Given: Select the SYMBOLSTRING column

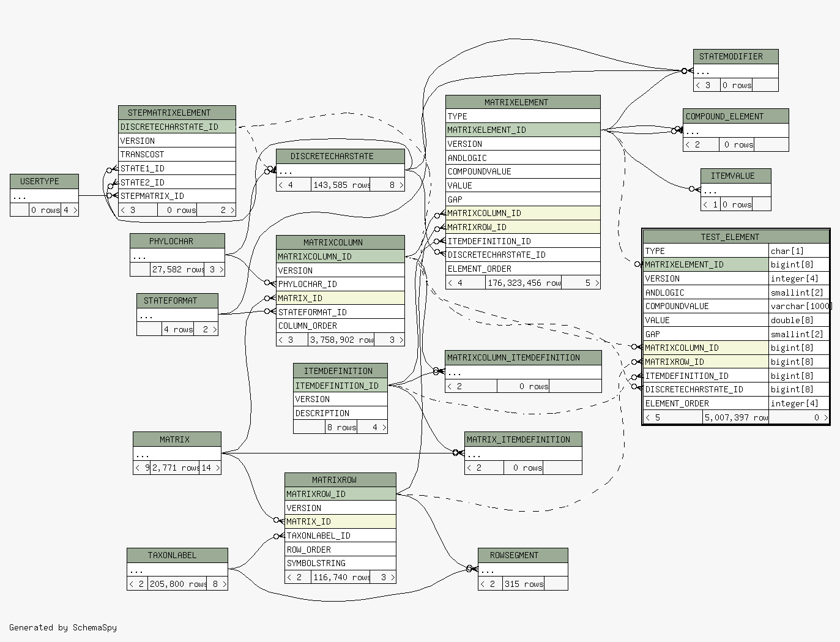Looking at the screenshot, I should 340,563.
